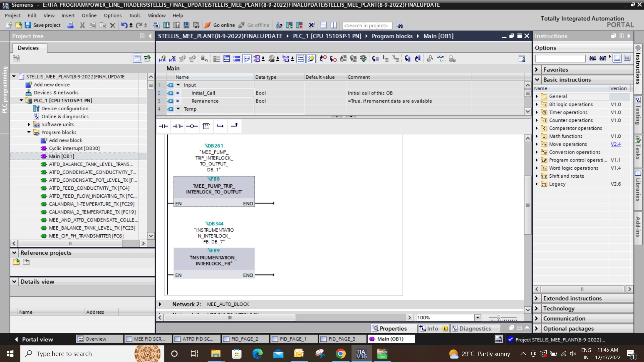Insert an empty box instruction
The image size is (644, 362).
(206, 126)
